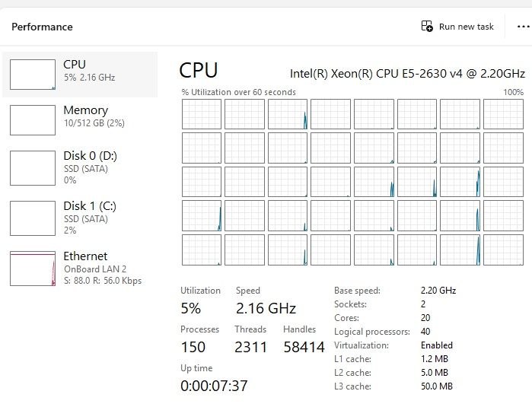Select the Ethernet throughput graph thumbnail
This screenshot has width=532, height=407.
pos(33,269)
